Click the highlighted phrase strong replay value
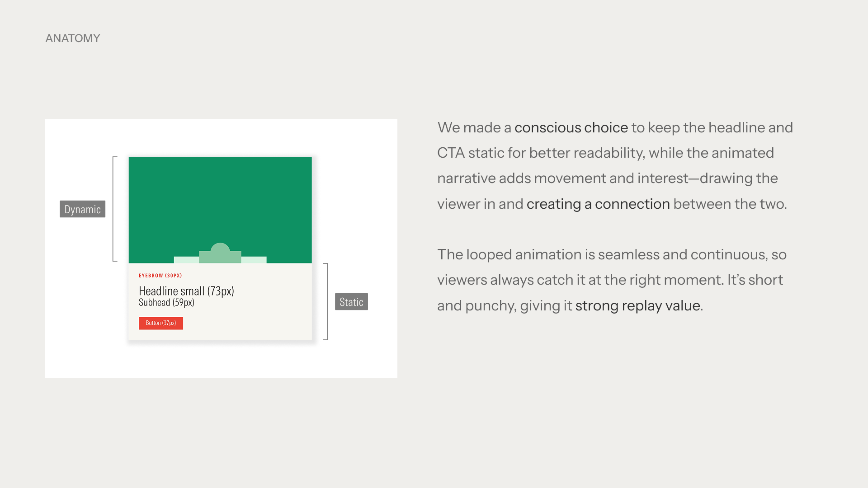868x488 pixels. [637, 306]
